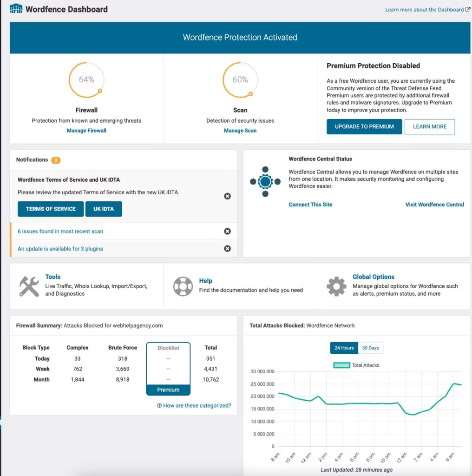The image size is (472, 476).
Task: Dismiss the Terms of Service notification
Action: [227, 196]
